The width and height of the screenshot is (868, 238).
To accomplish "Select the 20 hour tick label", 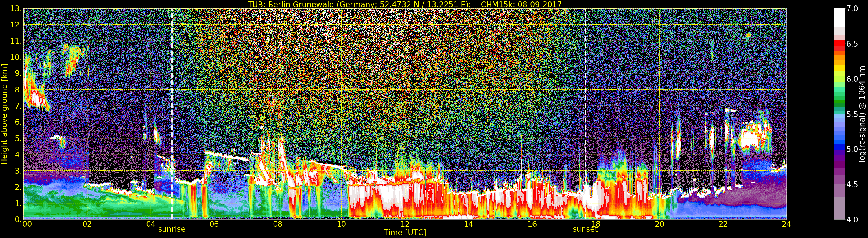I will pyautogui.click(x=659, y=224).
